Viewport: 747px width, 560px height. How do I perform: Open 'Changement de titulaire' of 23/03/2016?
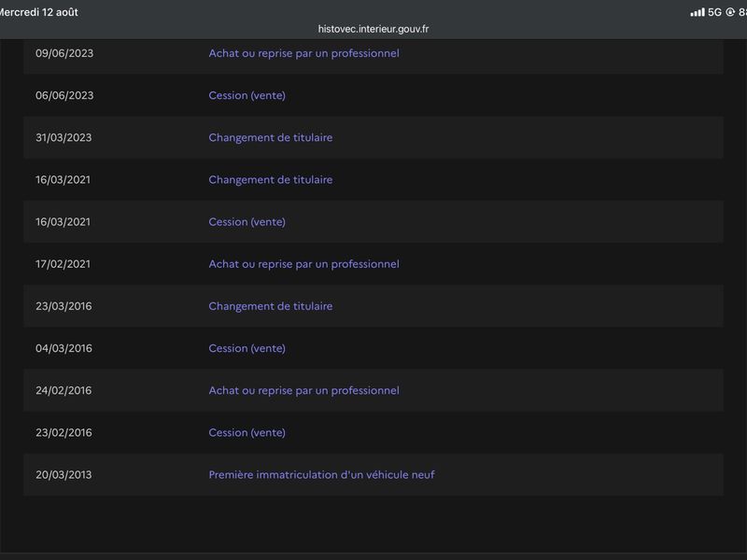(271, 306)
